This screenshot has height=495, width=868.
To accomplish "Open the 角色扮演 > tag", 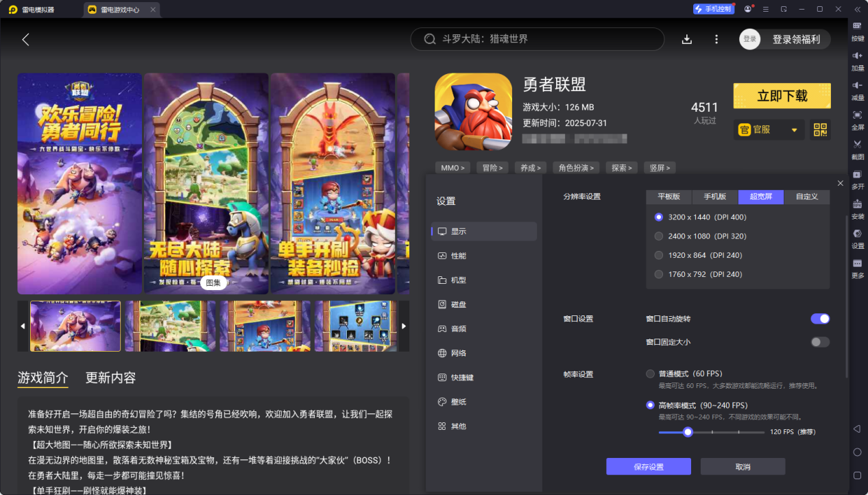I will pyautogui.click(x=576, y=167).
